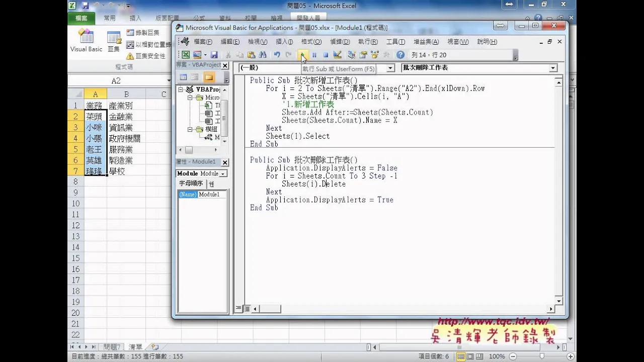Click the Paste clipboard icon in VBA toolbar

click(x=251, y=55)
